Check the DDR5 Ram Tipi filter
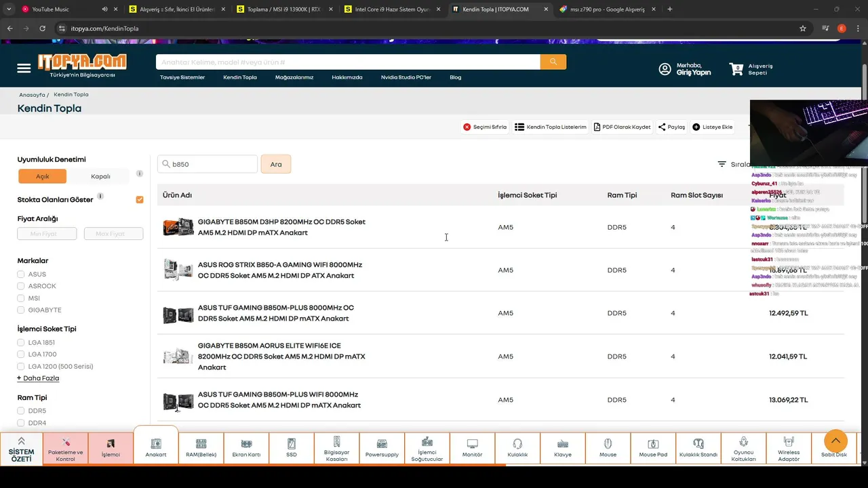 click(22, 411)
